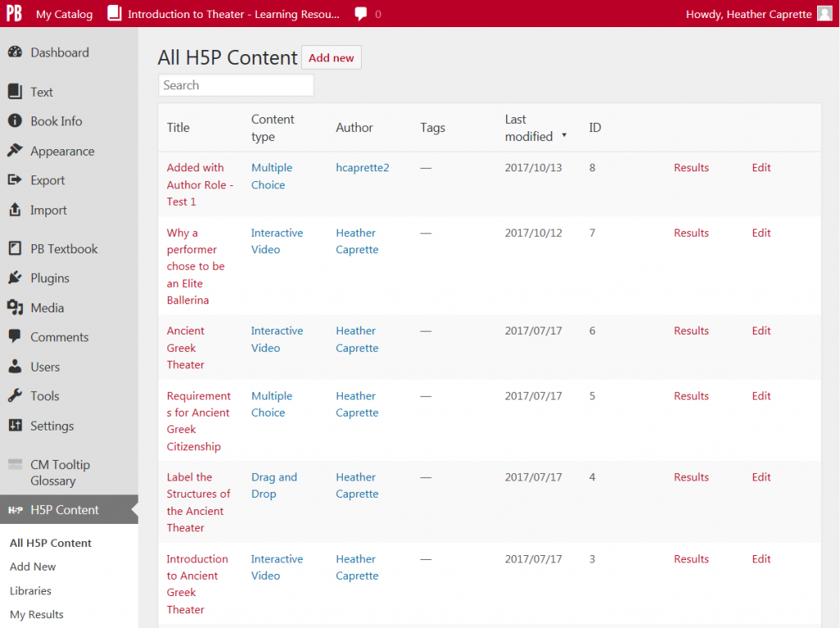Click the Import upload icon
Viewport: 840px width, 628px height.
point(15,209)
